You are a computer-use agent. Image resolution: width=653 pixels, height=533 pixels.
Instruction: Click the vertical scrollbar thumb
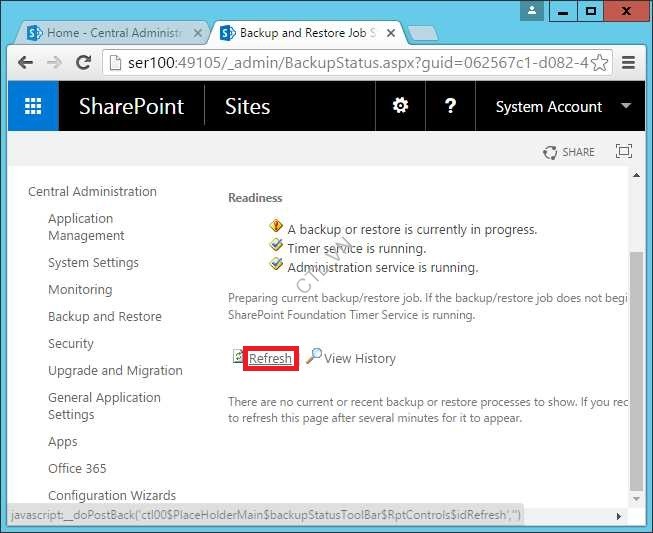636,371
